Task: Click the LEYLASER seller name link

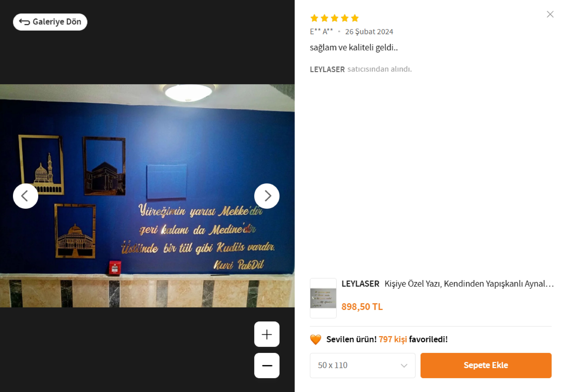Action: [x=327, y=69]
